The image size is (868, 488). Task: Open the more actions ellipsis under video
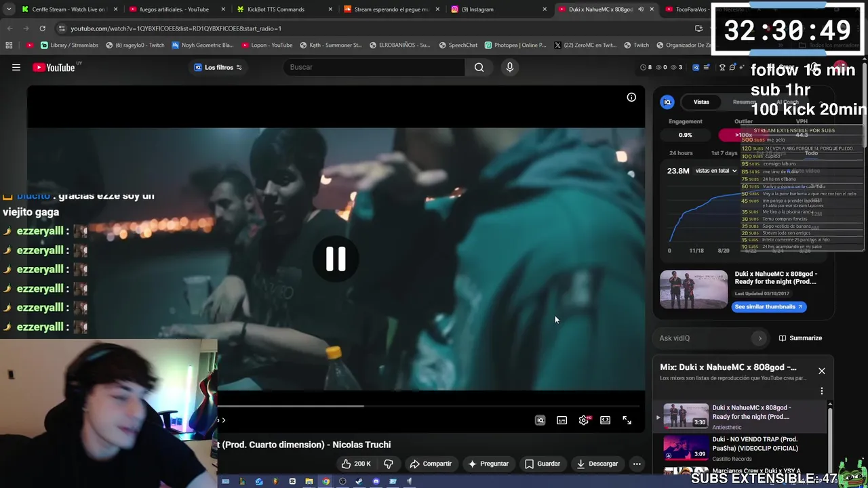pos(637,464)
